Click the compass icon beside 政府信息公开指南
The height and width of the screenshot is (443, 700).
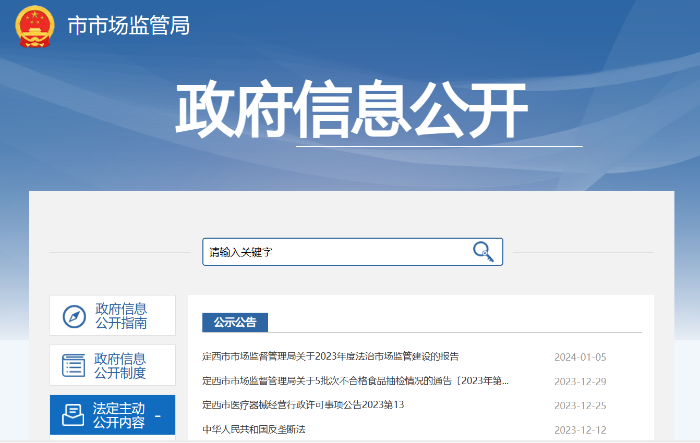point(74,316)
